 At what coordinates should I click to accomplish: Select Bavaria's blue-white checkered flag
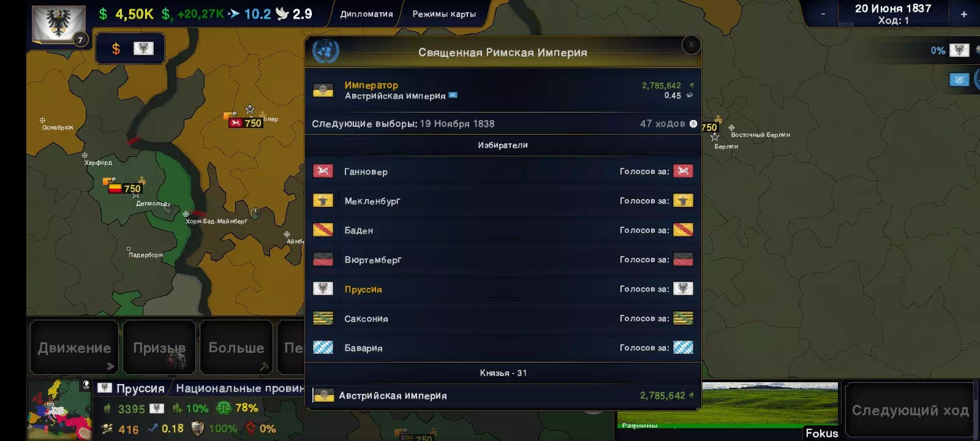323,348
